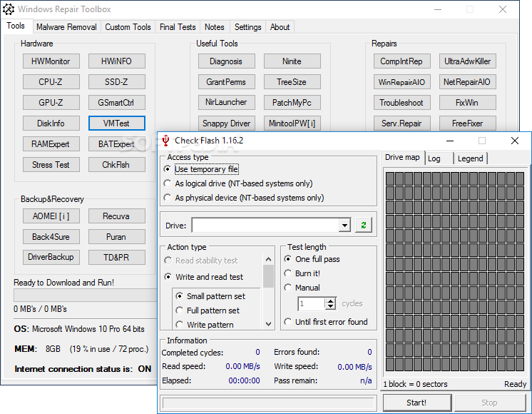Open the Drive dropdown list
This screenshot has height=414, width=532.
click(344, 225)
